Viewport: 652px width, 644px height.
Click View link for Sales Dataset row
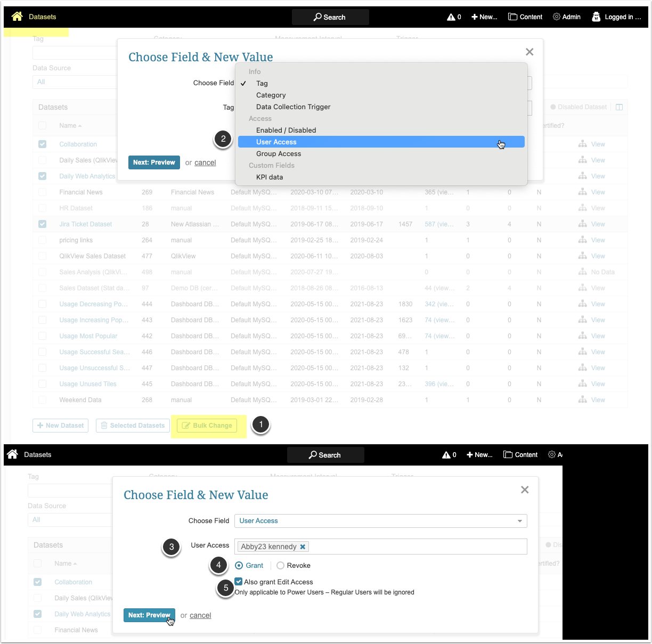pos(598,288)
